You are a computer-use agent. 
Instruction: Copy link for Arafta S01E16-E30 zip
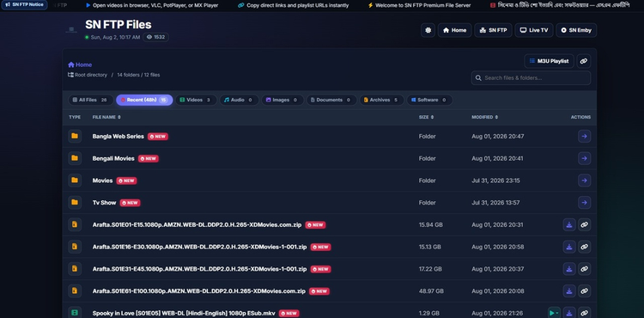pyautogui.click(x=584, y=247)
